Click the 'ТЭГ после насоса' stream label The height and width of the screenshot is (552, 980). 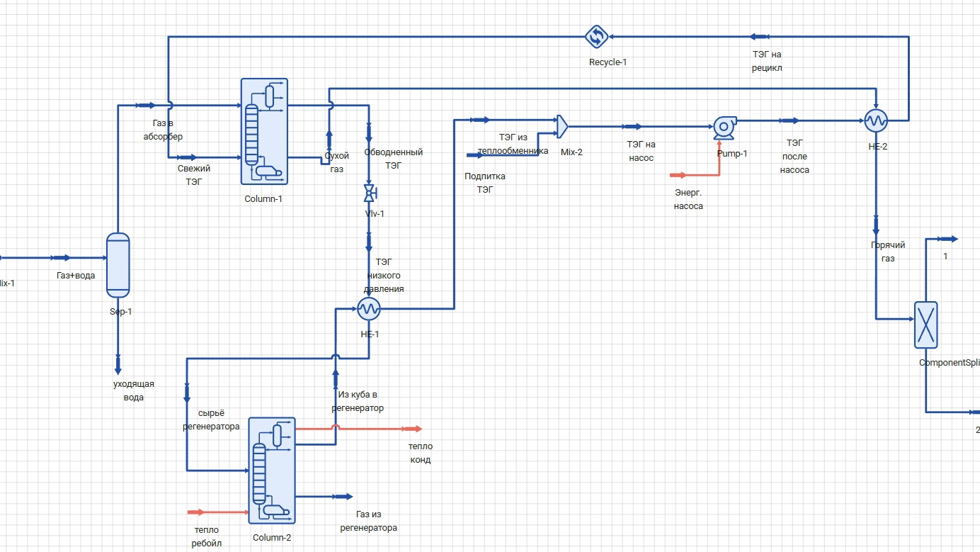click(794, 157)
